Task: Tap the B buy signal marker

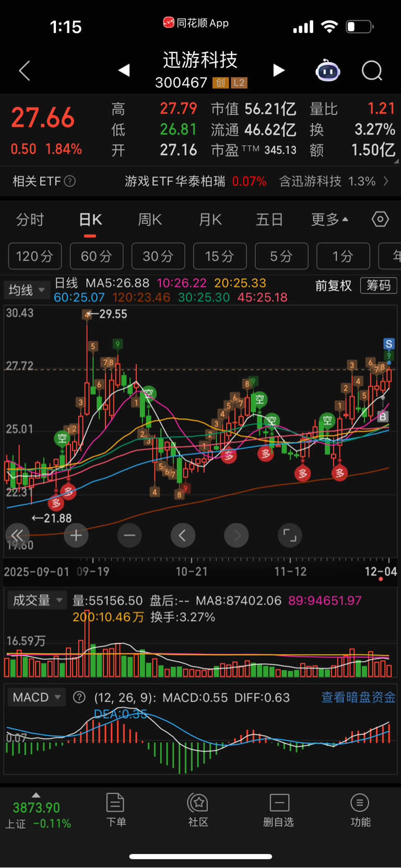Action: (x=383, y=417)
